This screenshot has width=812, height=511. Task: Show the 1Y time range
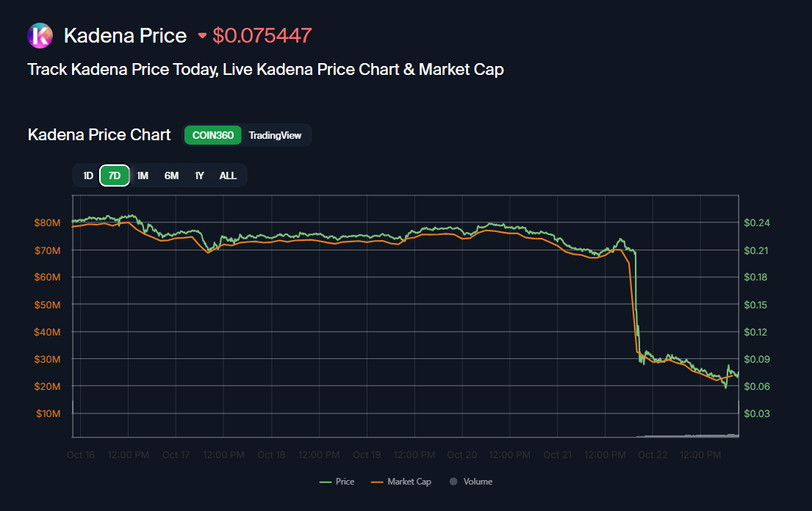click(x=199, y=175)
